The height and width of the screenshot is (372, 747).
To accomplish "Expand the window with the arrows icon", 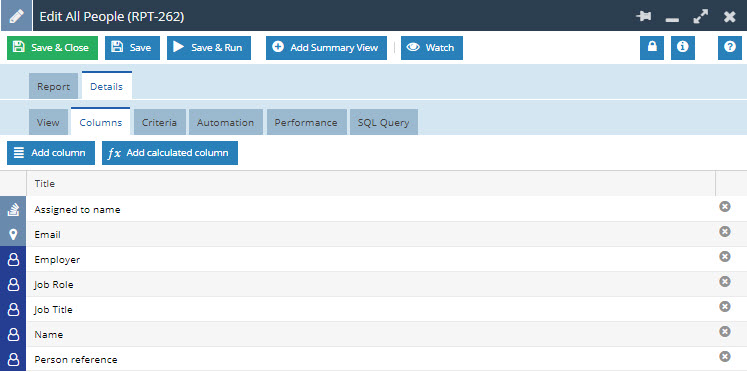I will click(700, 17).
